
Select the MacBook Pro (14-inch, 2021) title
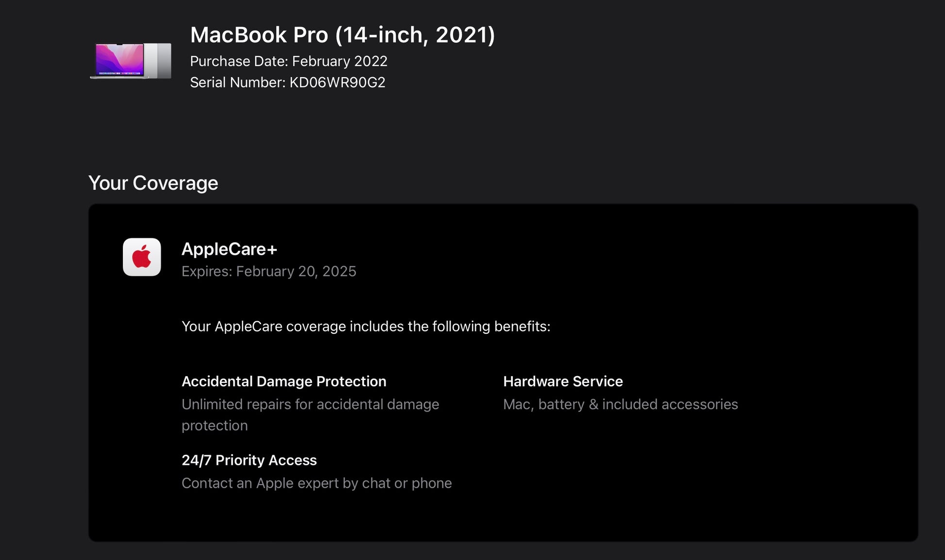click(x=342, y=35)
